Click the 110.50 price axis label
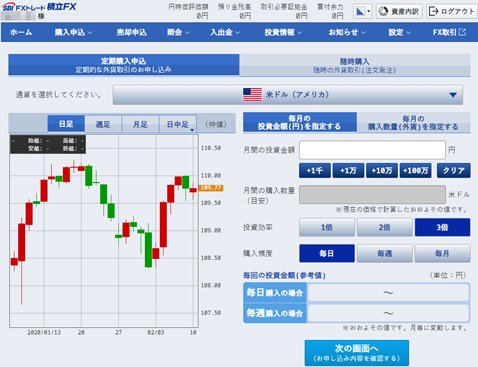The width and height of the screenshot is (478, 367). coord(211,148)
